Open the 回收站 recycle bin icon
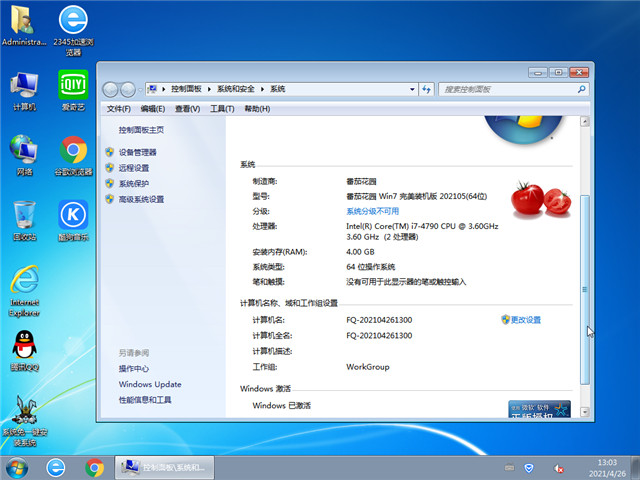Viewport: 640px width, 480px height. click(x=24, y=220)
